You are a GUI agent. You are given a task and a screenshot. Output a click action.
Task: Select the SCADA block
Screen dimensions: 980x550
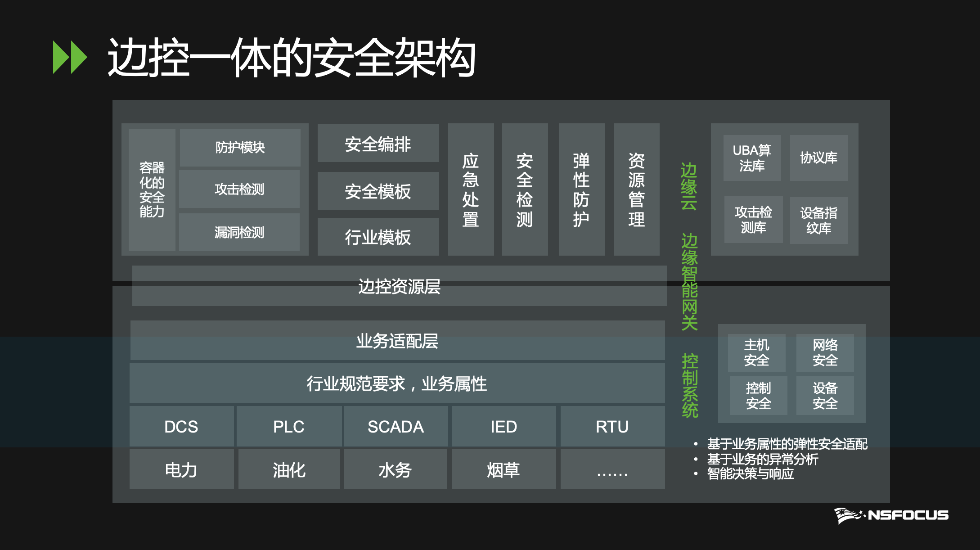[x=396, y=426]
